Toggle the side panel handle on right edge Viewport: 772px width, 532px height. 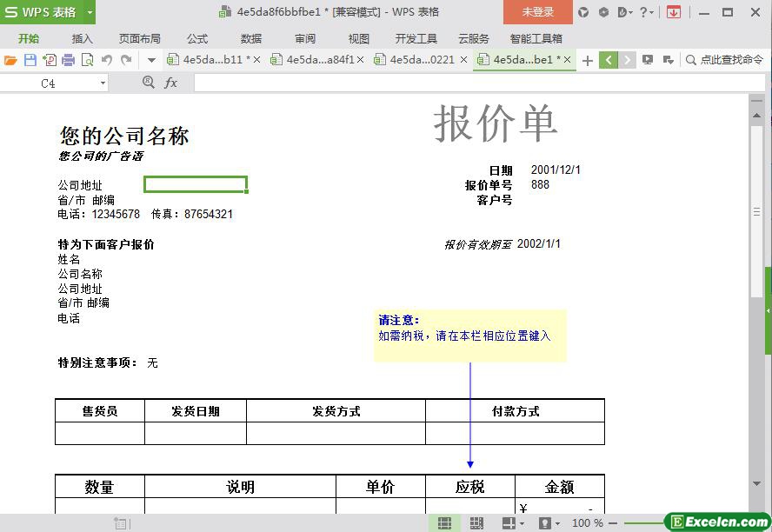click(768, 310)
